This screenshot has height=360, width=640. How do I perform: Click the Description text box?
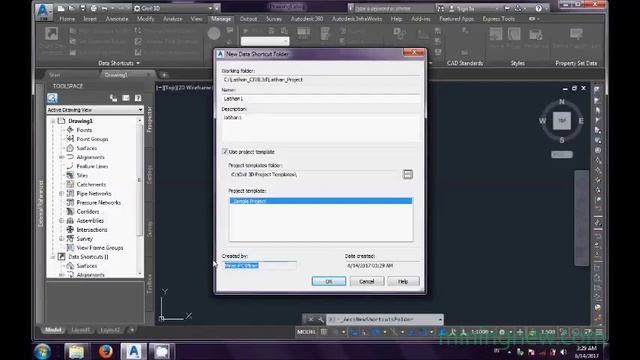pyautogui.click(x=321, y=127)
